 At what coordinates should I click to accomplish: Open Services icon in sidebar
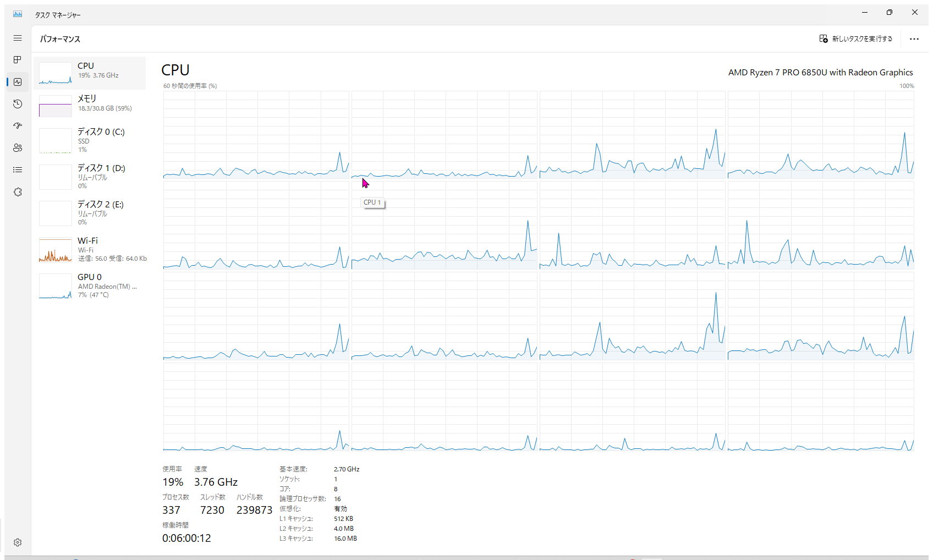click(18, 192)
